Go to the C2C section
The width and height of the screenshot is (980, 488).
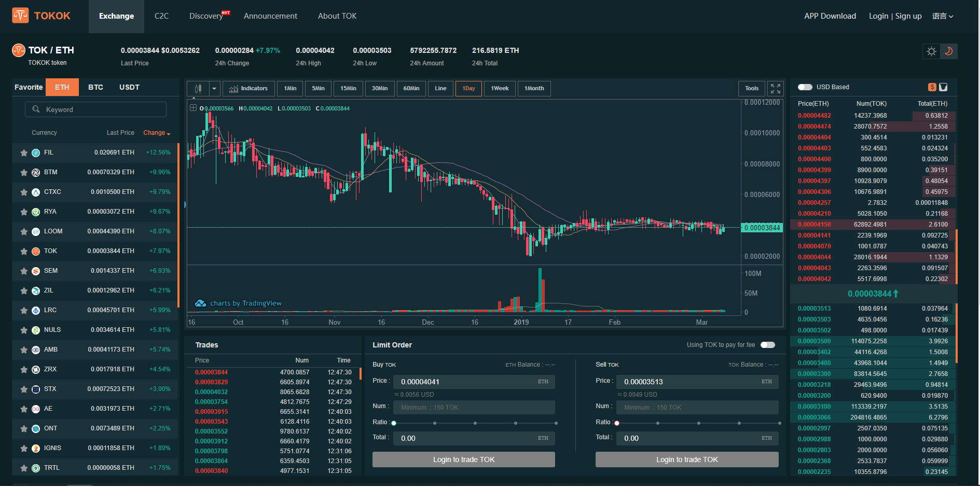point(161,16)
